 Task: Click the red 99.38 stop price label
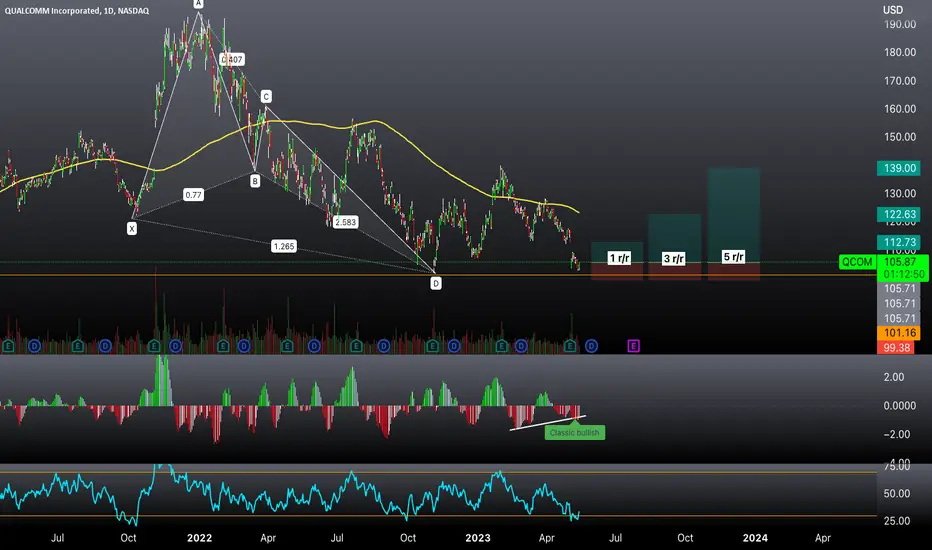(896, 347)
